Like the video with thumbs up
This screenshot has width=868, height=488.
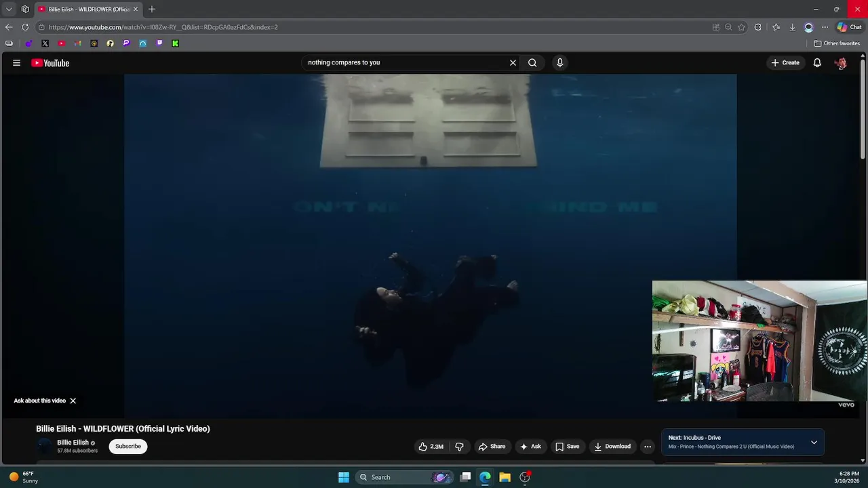pos(431,447)
